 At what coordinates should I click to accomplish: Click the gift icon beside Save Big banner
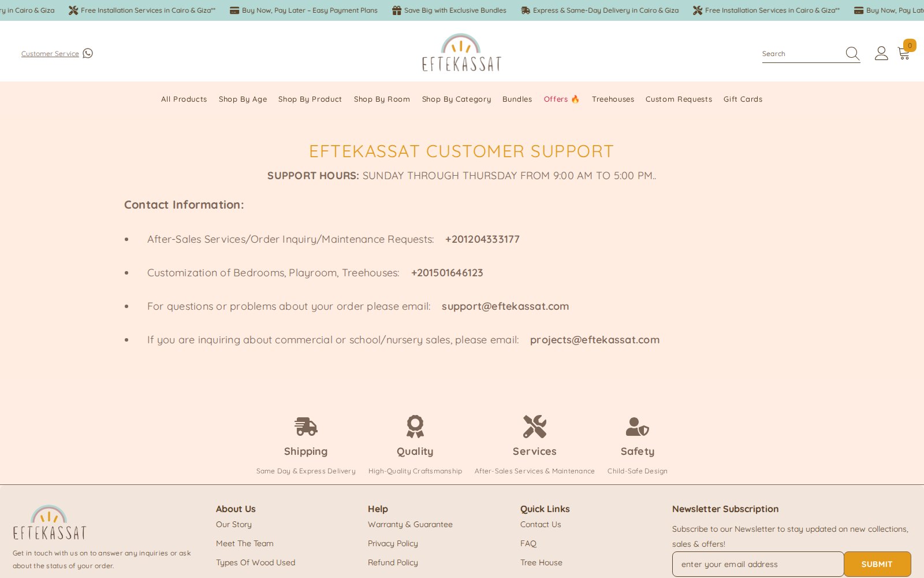(x=397, y=10)
